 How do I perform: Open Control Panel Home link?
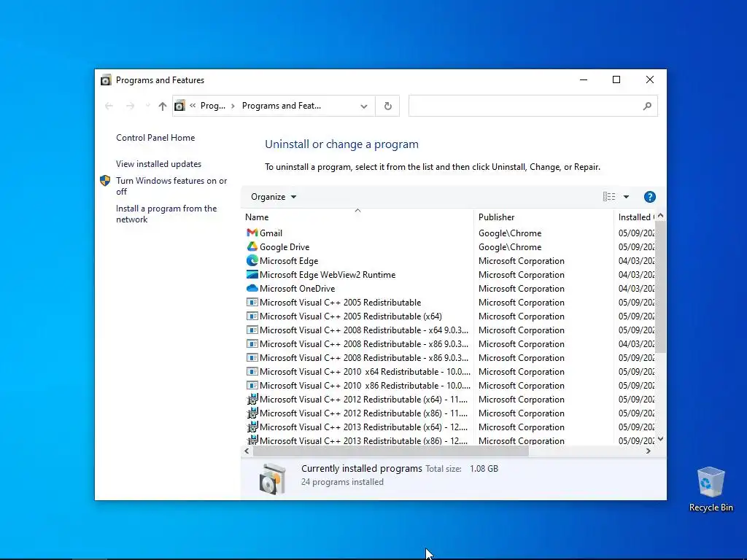coord(155,138)
